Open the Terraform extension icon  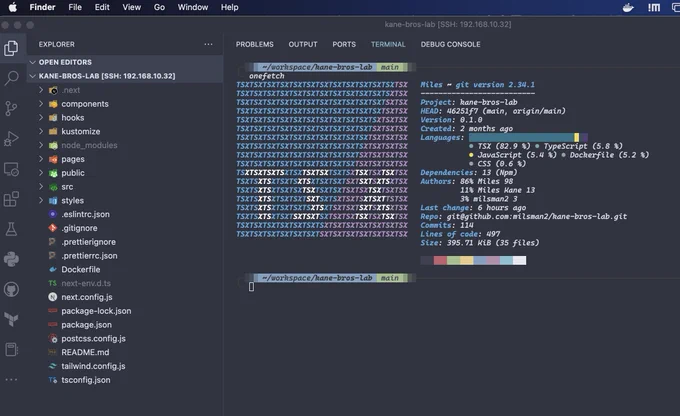click(11, 319)
